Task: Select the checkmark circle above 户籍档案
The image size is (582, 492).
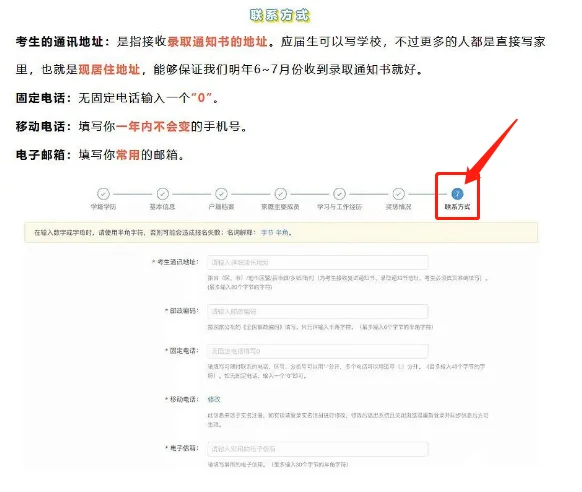Action: tap(221, 194)
